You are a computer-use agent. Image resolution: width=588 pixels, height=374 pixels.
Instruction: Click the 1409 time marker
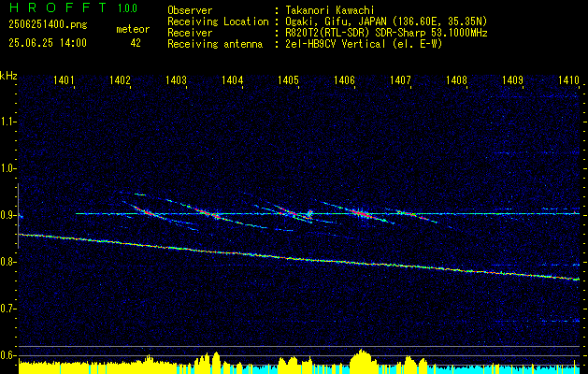point(512,79)
